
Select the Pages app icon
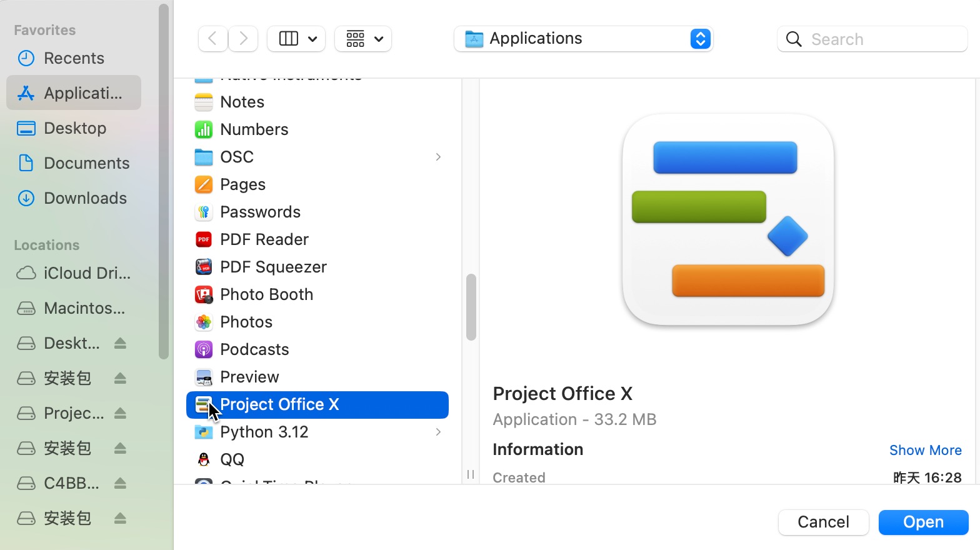click(204, 184)
